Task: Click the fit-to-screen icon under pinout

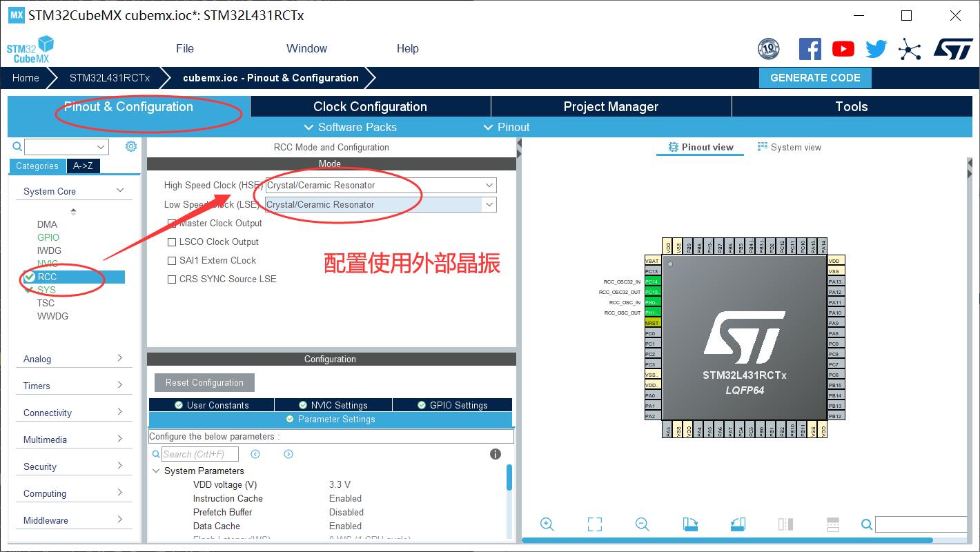Action: pyautogui.click(x=595, y=524)
